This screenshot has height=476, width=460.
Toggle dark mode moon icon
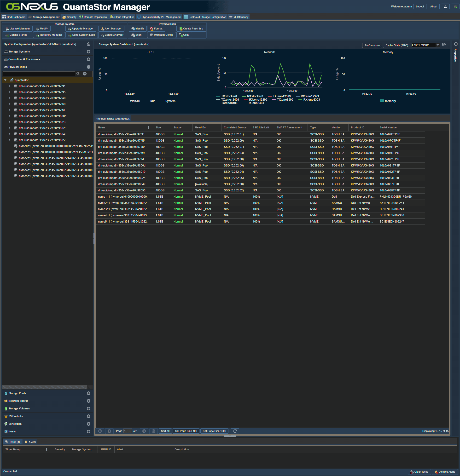pos(445,6)
